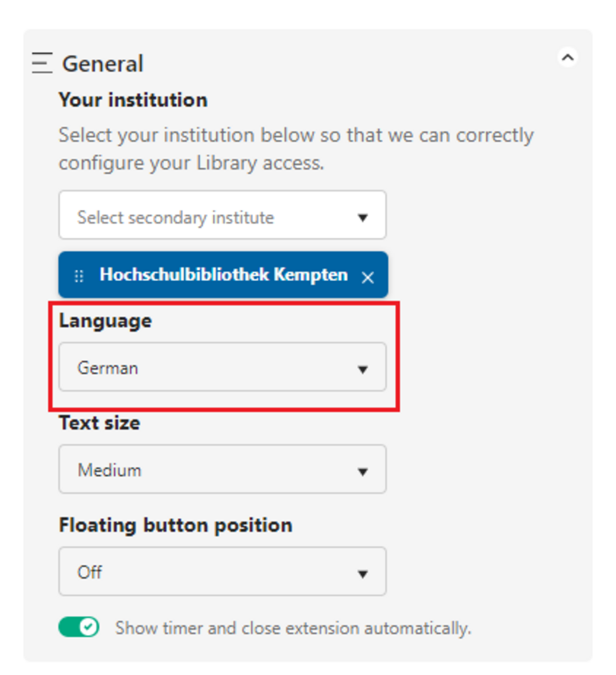This screenshot has width=616, height=675.
Task: Open the Language dropdown showing German
Action: [222, 368]
